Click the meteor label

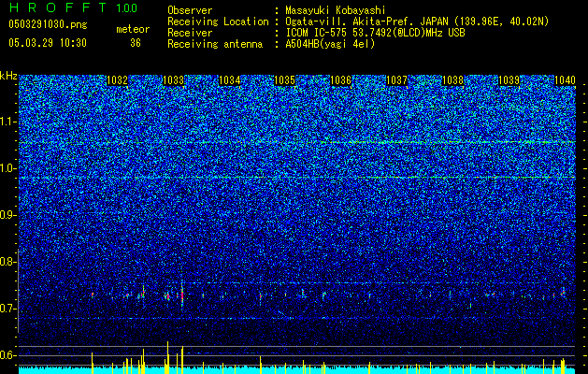click(133, 29)
